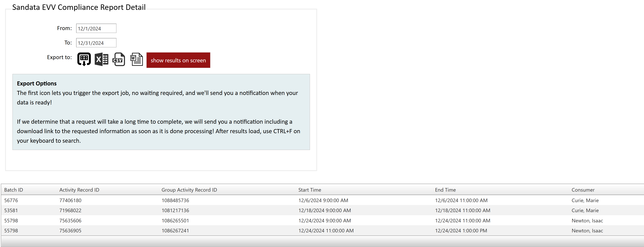Click end time 12/6/2024 11:00:00 AM
The height and width of the screenshot is (247, 644).
(461, 201)
